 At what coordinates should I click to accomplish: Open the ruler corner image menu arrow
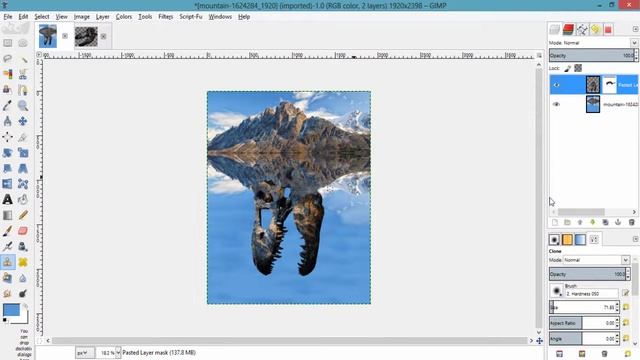(x=39, y=55)
